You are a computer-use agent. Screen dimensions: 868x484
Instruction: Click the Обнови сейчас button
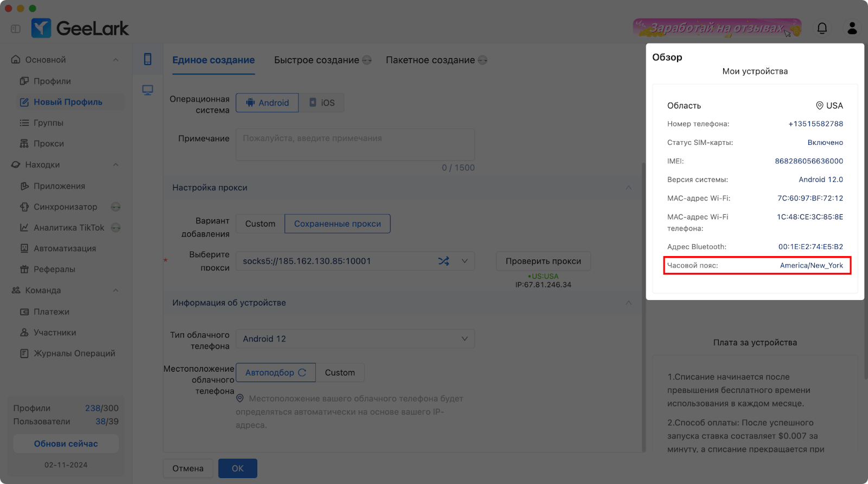coord(66,444)
